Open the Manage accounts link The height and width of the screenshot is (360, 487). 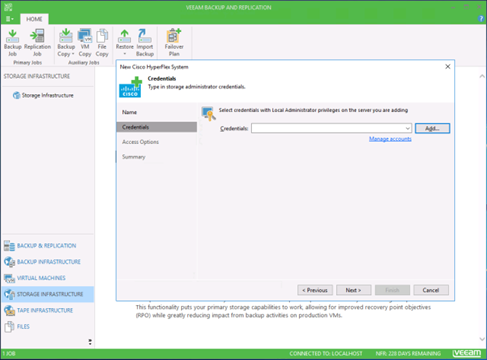390,139
